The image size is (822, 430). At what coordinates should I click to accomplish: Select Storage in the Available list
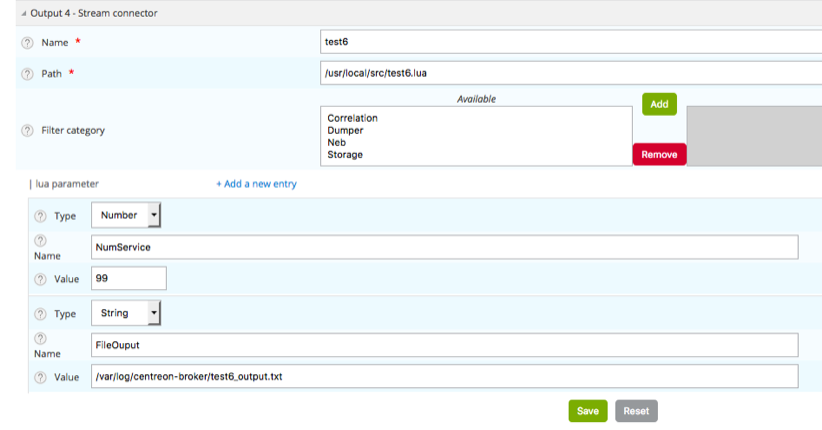345,155
